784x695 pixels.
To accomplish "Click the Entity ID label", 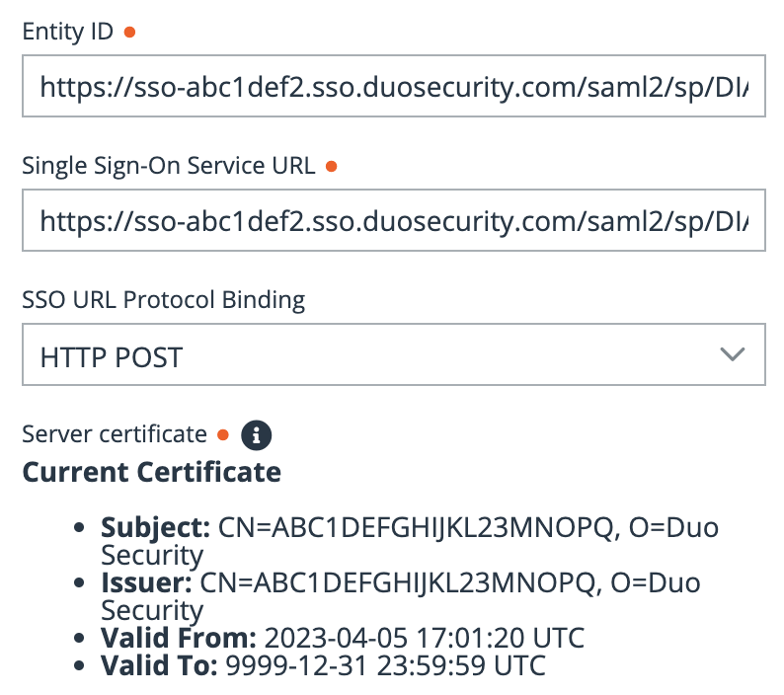I will pyautogui.click(x=68, y=32).
